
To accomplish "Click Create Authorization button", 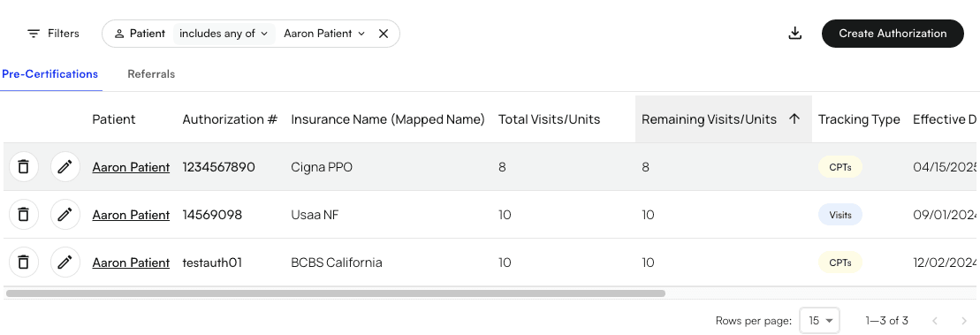I will coord(893,33).
